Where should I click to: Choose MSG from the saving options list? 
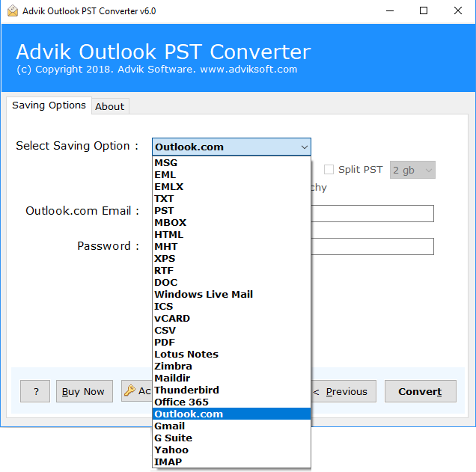[231, 162]
